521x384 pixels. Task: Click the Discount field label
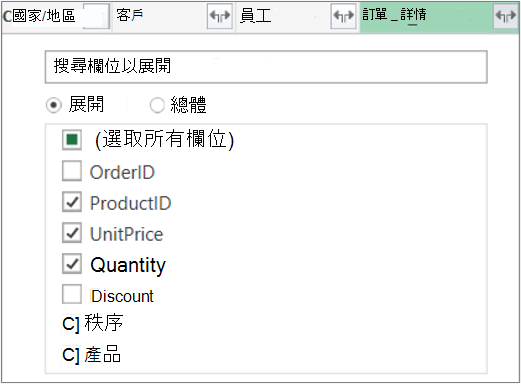122,296
